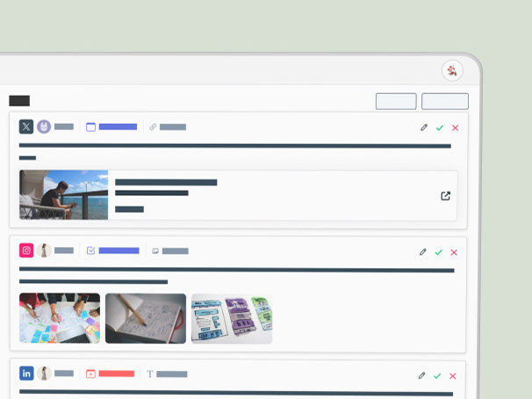Viewport: 532px width, 399px height.
Task: Open the purple bunny avatar on X post
Action: point(44,127)
